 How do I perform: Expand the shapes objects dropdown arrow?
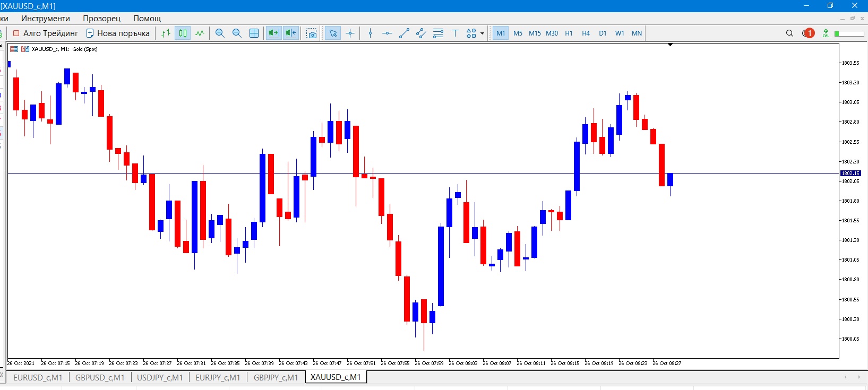coord(482,33)
